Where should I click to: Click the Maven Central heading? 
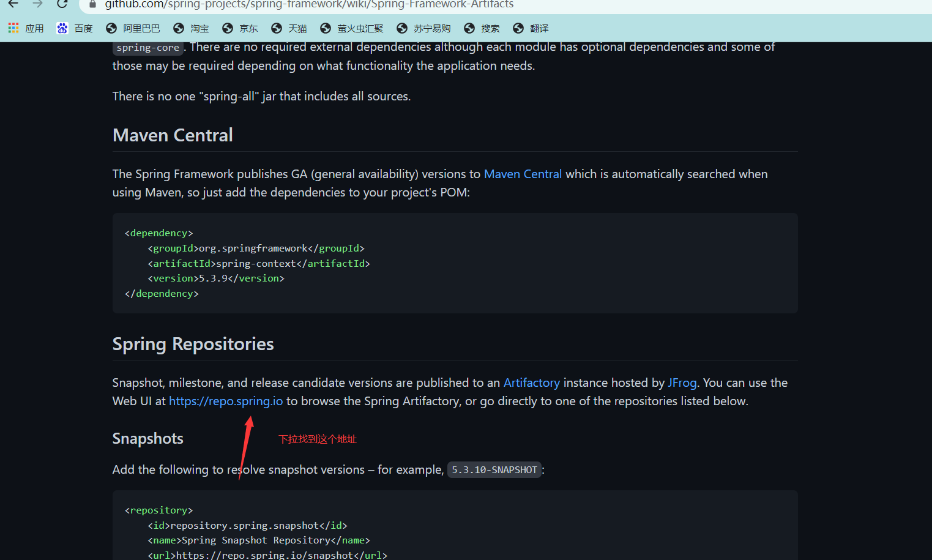pyautogui.click(x=173, y=135)
